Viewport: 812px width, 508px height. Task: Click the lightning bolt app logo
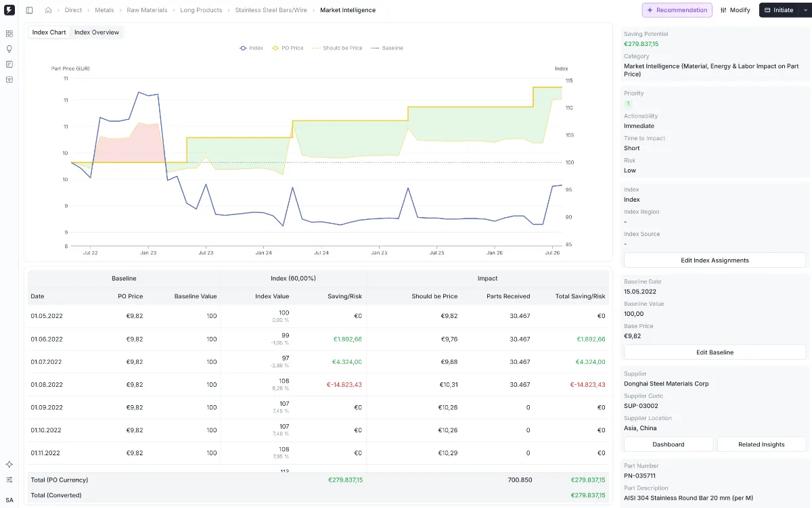click(x=9, y=10)
